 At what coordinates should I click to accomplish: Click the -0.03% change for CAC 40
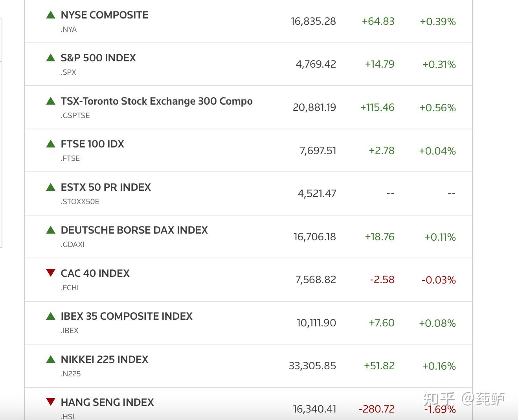(x=439, y=280)
